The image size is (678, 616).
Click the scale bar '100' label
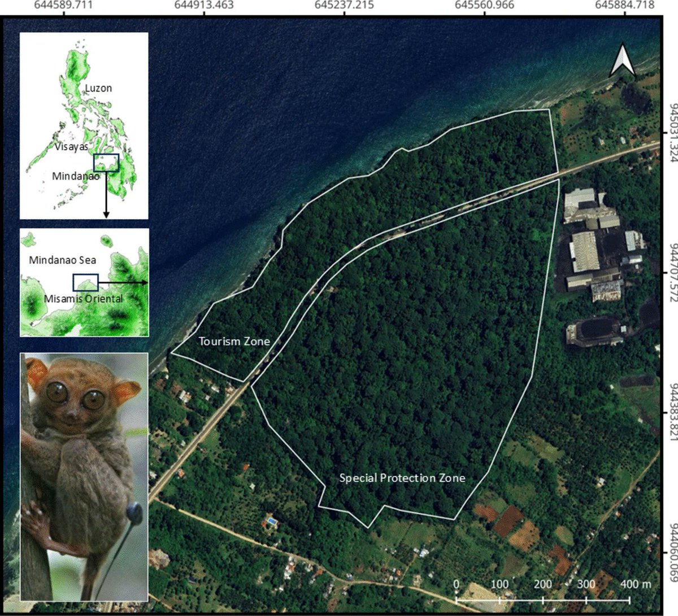pos(499,584)
